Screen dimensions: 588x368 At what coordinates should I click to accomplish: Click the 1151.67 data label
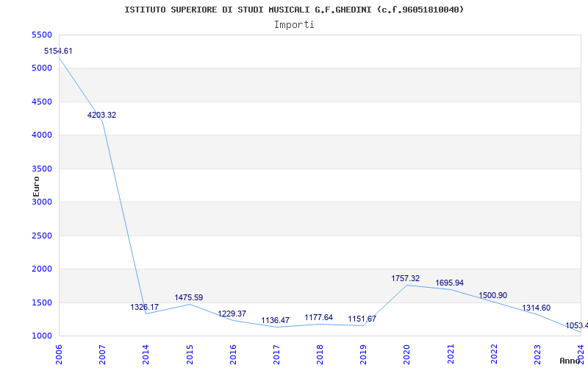pyautogui.click(x=362, y=319)
